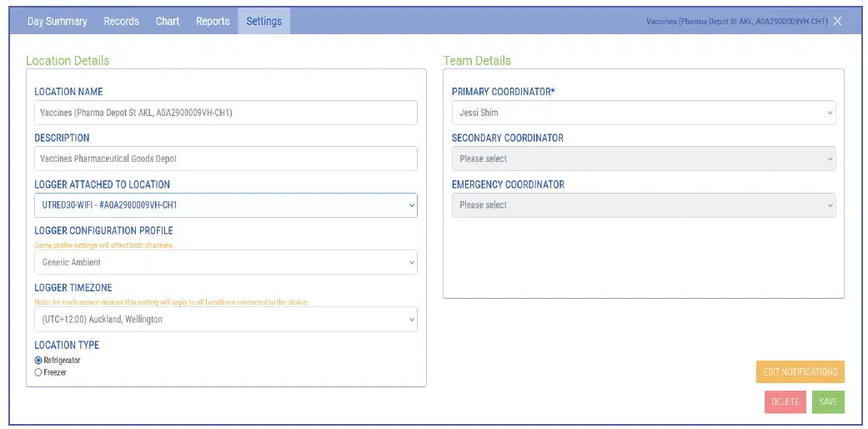Viewport: 868px width, 429px height.
Task: Open the Logger Timezone dropdown
Action: 225,319
